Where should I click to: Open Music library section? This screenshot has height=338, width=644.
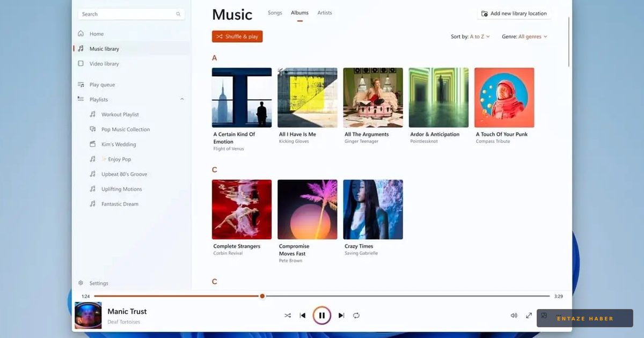click(131, 49)
